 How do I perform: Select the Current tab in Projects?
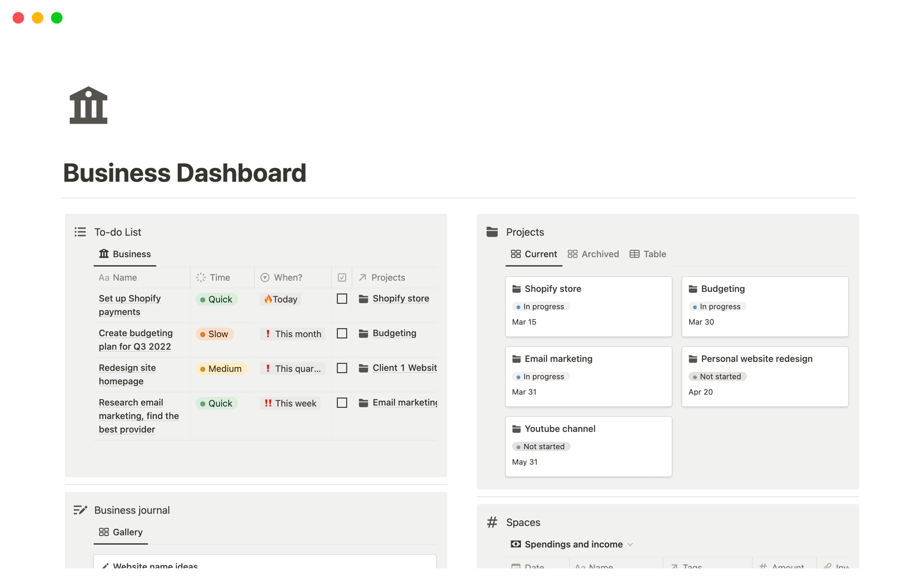pyautogui.click(x=539, y=254)
